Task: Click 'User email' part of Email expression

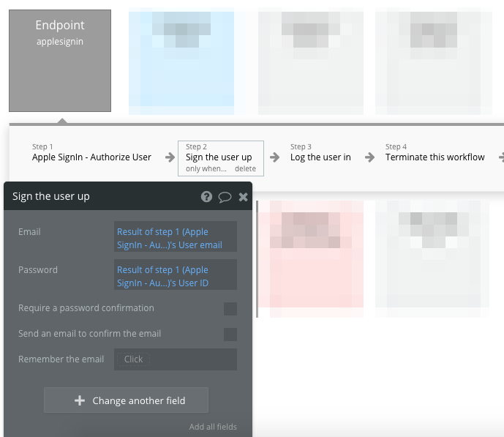Action: point(200,245)
